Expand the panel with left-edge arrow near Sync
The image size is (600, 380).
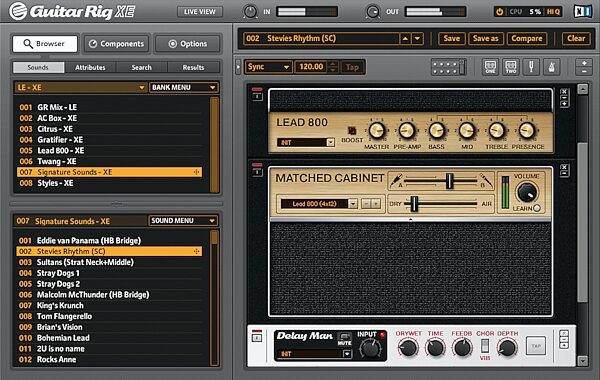tap(238, 67)
